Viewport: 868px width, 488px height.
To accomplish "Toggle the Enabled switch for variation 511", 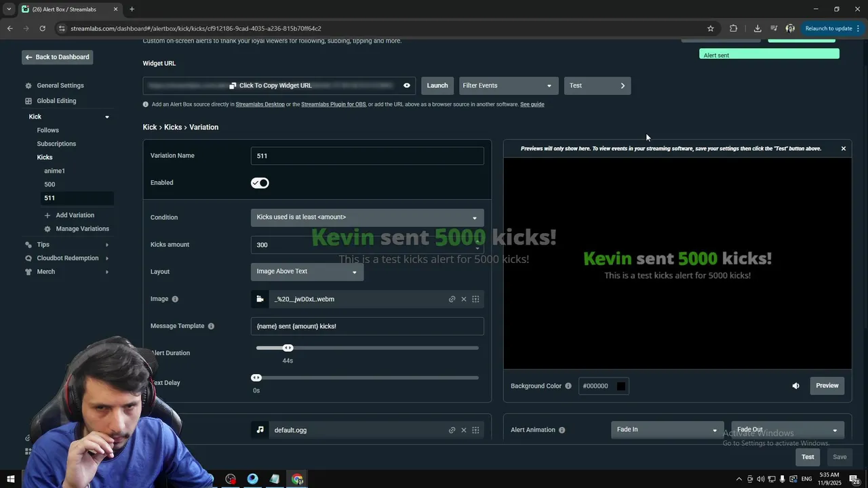I will tap(260, 183).
